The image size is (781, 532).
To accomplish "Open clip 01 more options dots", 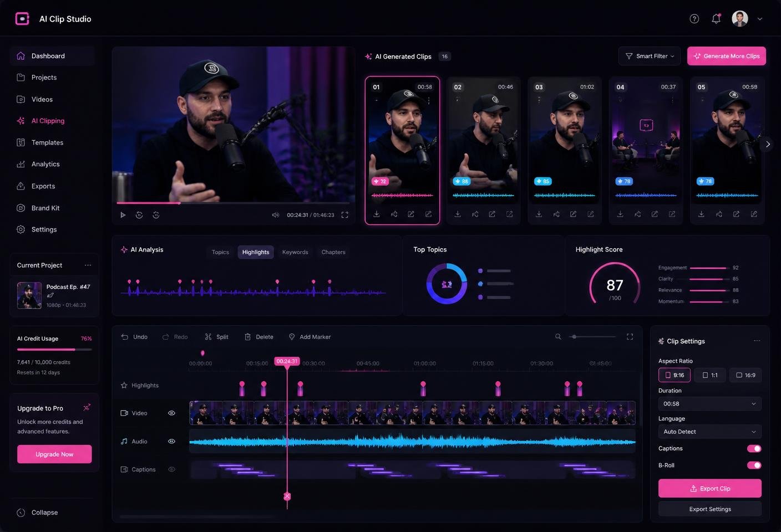I will click(429, 100).
